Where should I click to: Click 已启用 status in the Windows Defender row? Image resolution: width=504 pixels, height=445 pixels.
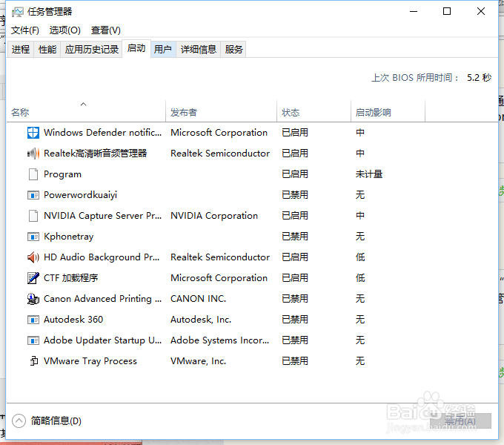295,133
